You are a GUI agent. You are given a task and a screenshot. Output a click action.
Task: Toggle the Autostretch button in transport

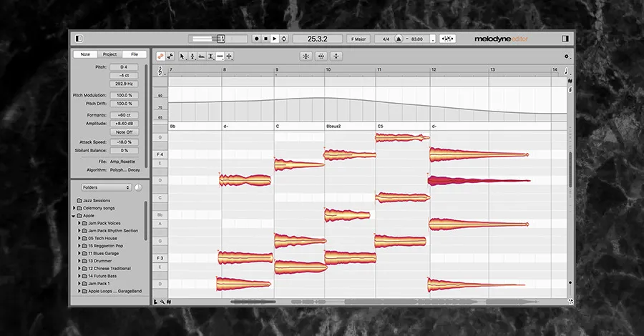click(x=447, y=39)
